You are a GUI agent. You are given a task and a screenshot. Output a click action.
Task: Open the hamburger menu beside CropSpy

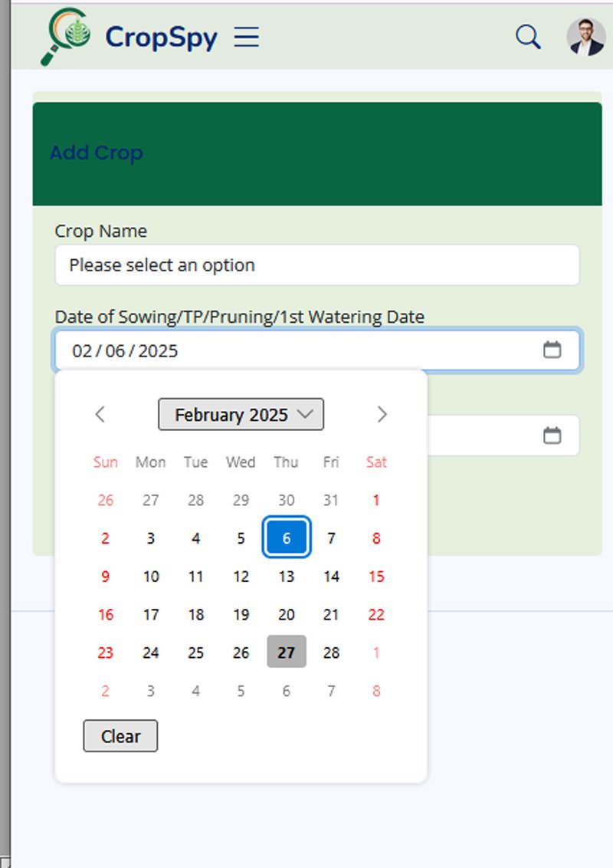pos(247,37)
